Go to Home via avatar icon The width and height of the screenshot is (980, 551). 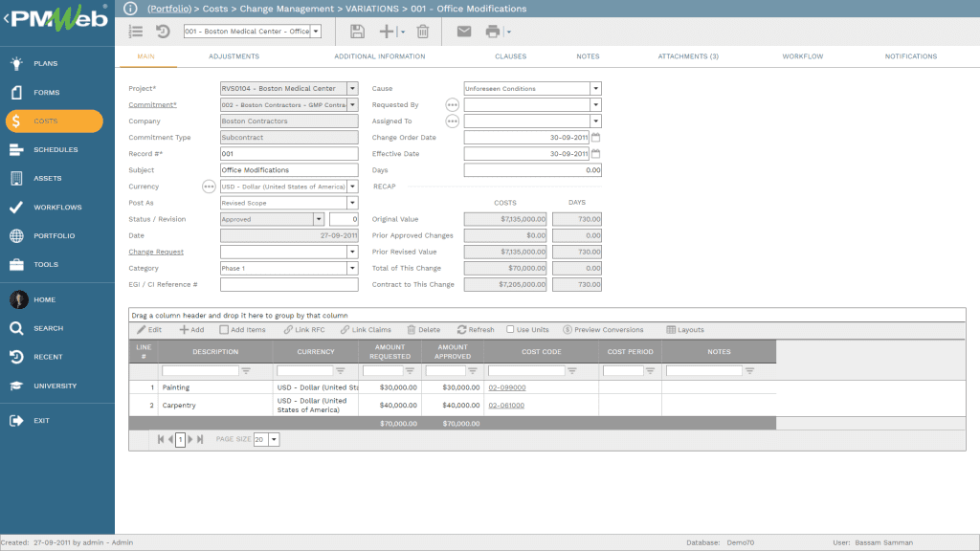click(19, 299)
